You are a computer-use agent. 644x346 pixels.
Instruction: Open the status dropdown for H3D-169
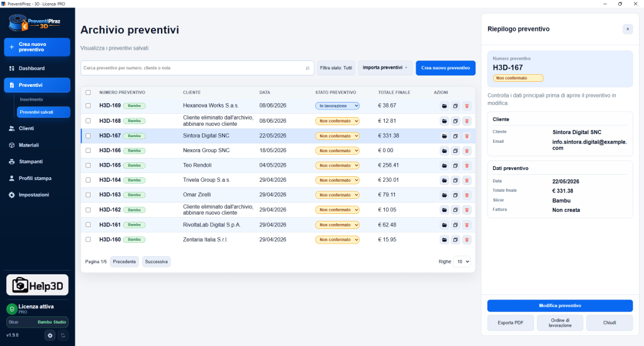click(337, 106)
